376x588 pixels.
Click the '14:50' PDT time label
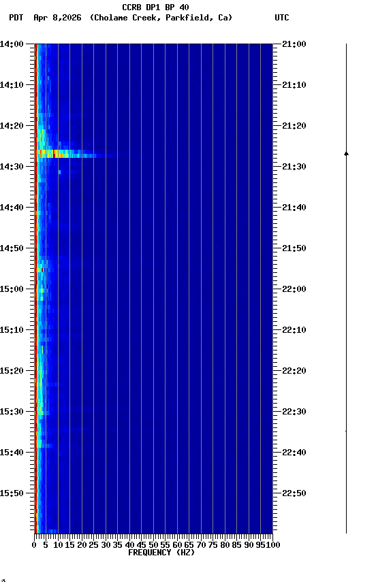pyautogui.click(x=12, y=248)
